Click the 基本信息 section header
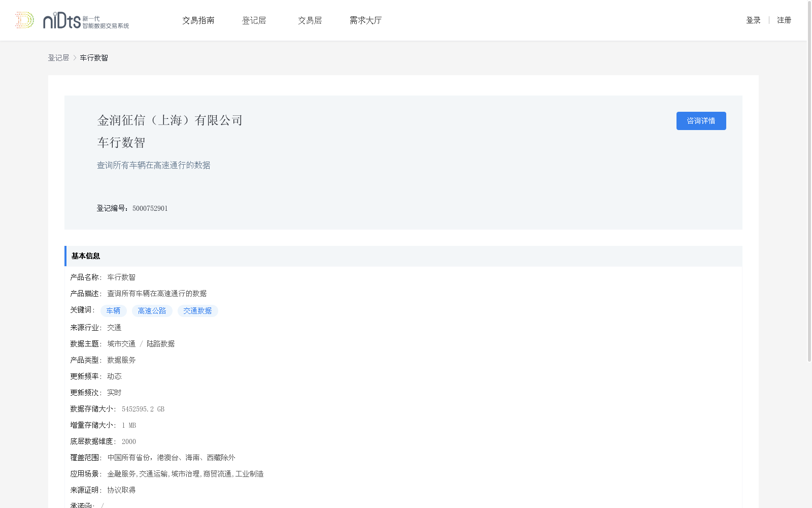The height and width of the screenshot is (508, 812). [x=403, y=256]
